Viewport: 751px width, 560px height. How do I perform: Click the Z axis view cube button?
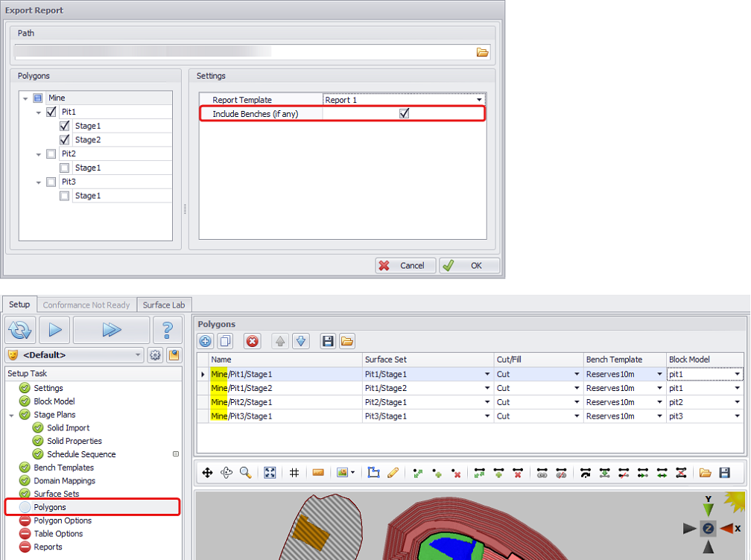pos(709,529)
